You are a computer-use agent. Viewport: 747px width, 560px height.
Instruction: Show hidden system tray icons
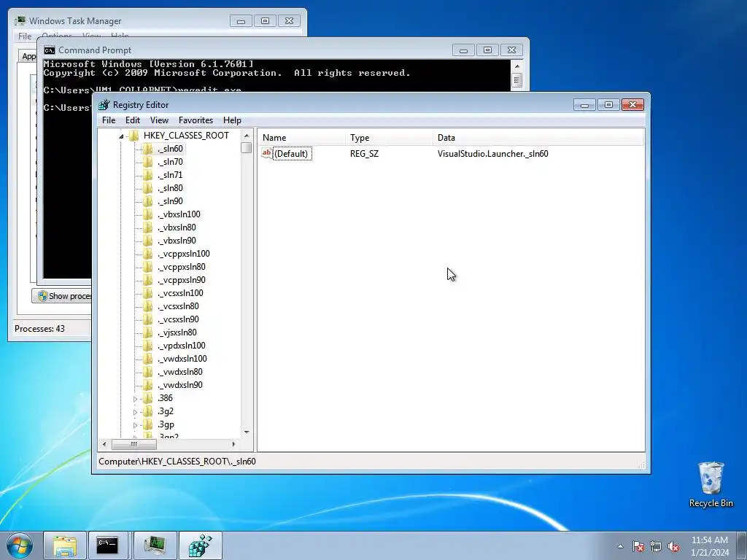(620, 546)
